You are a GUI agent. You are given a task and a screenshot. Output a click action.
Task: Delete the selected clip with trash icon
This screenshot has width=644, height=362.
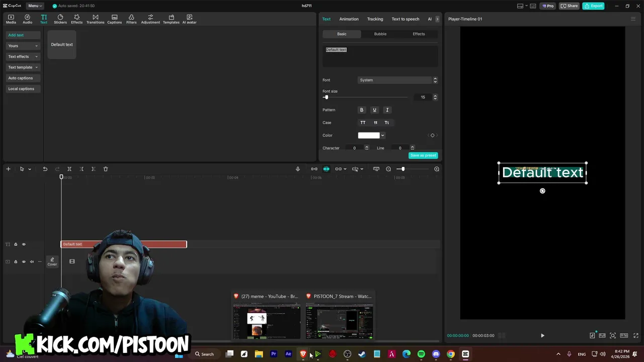click(106, 169)
